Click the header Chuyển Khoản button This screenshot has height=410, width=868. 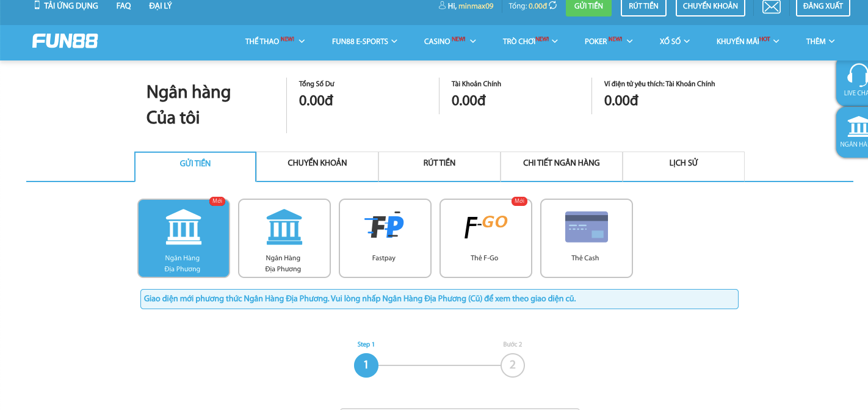710,7
